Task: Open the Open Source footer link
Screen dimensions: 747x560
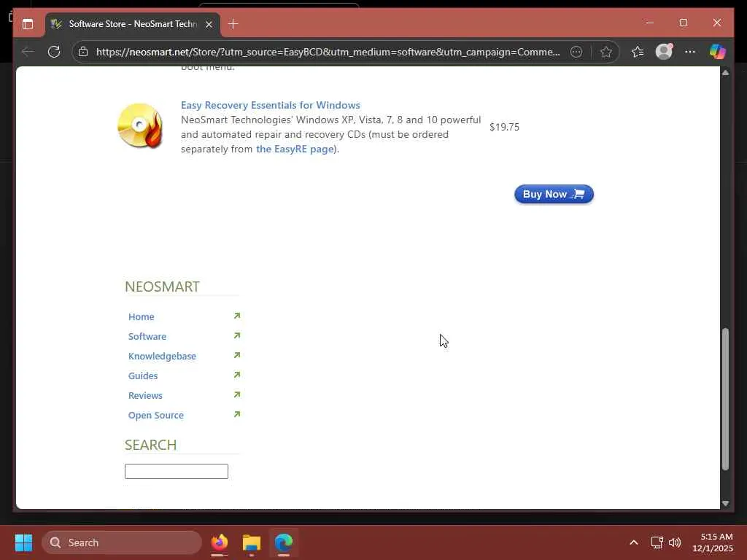Action: (x=156, y=415)
